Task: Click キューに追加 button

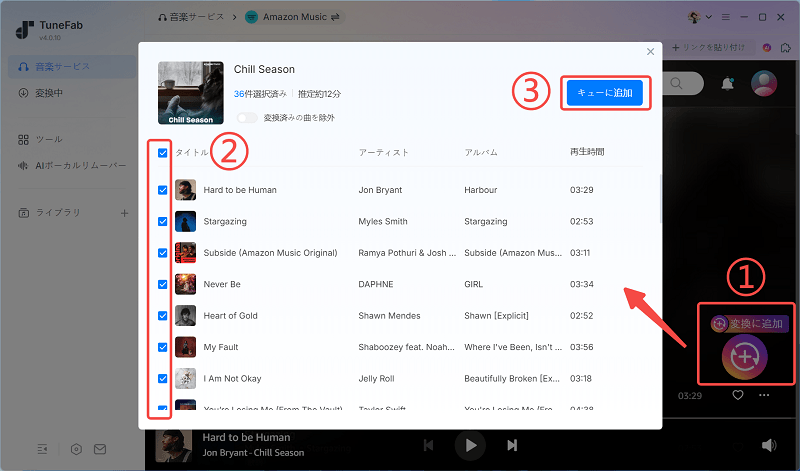Action: [605, 93]
